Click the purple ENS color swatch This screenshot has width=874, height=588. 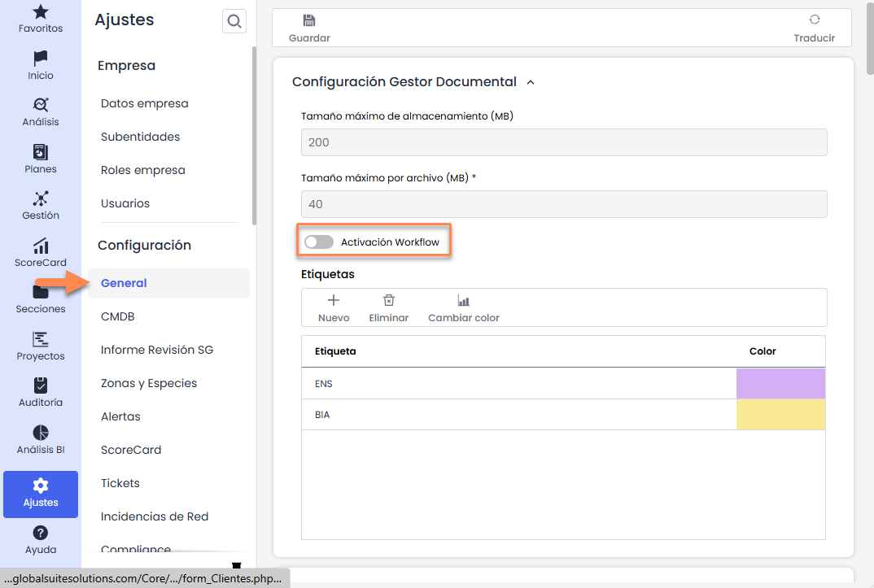click(780, 384)
